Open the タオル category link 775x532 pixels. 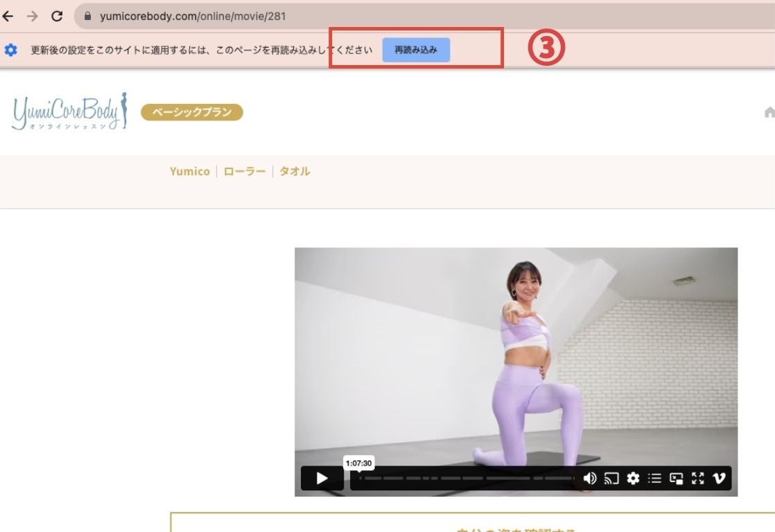pos(295,171)
